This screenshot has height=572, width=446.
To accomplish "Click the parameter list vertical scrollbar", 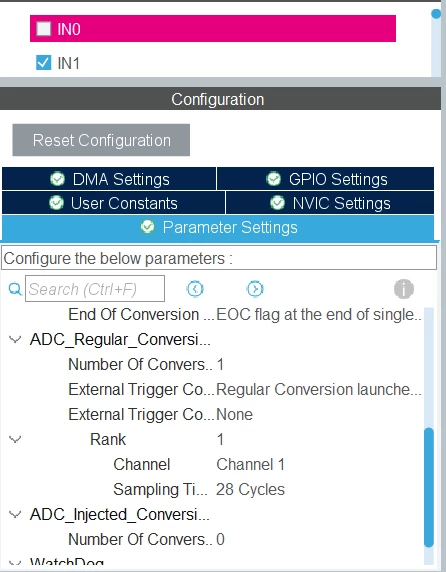I will pyautogui.click(x=429, y=487).
